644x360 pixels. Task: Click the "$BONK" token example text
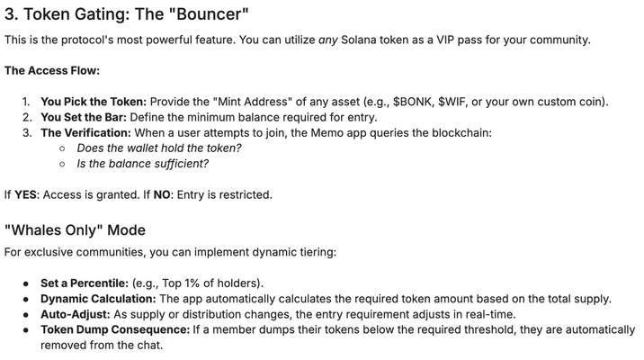pos(412,102)
